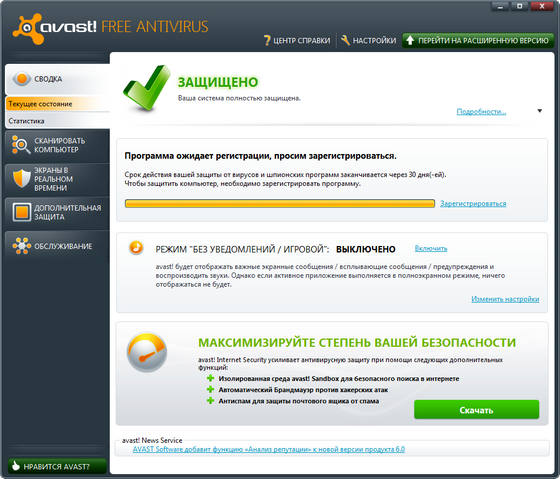Click the upgrade arrow icon
This screenshot has width=560, height=479.
pos(410,40)
